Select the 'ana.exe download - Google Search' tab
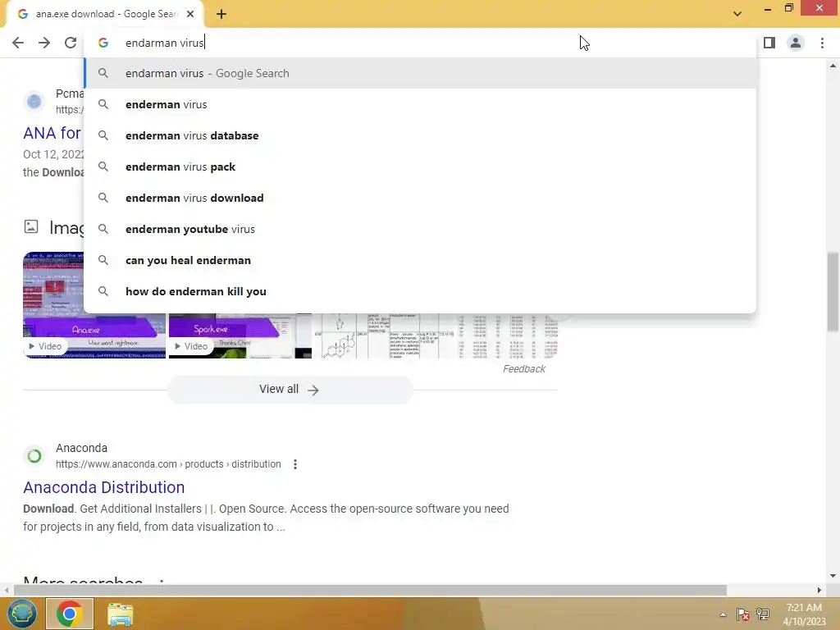840x630 pixels. (105, 14)
